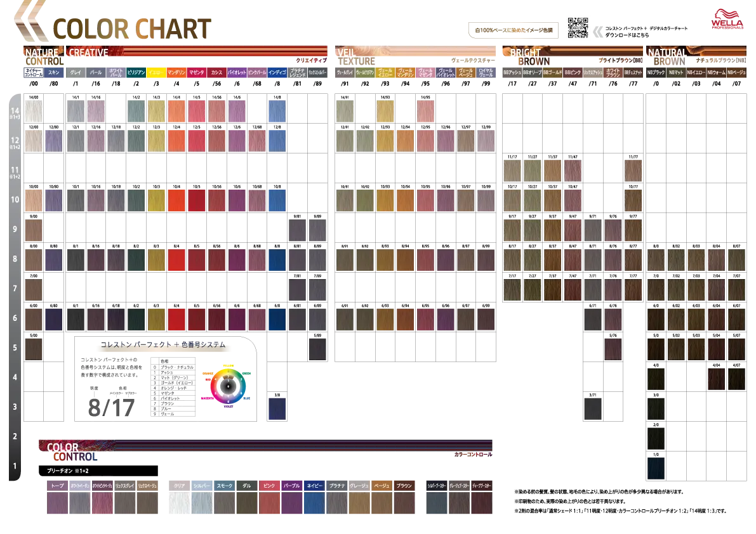
Task: Switch to the BRIGHT section header
Action: (526, 53)
